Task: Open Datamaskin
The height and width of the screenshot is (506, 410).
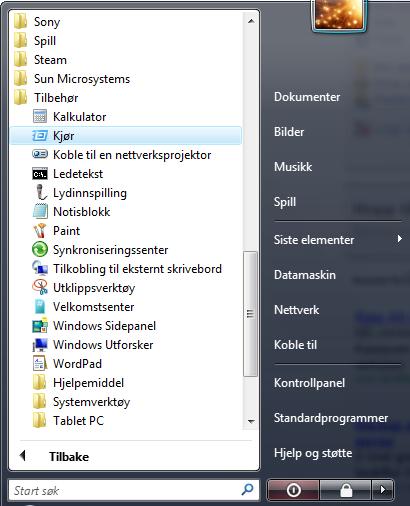Action: [305, 275]
